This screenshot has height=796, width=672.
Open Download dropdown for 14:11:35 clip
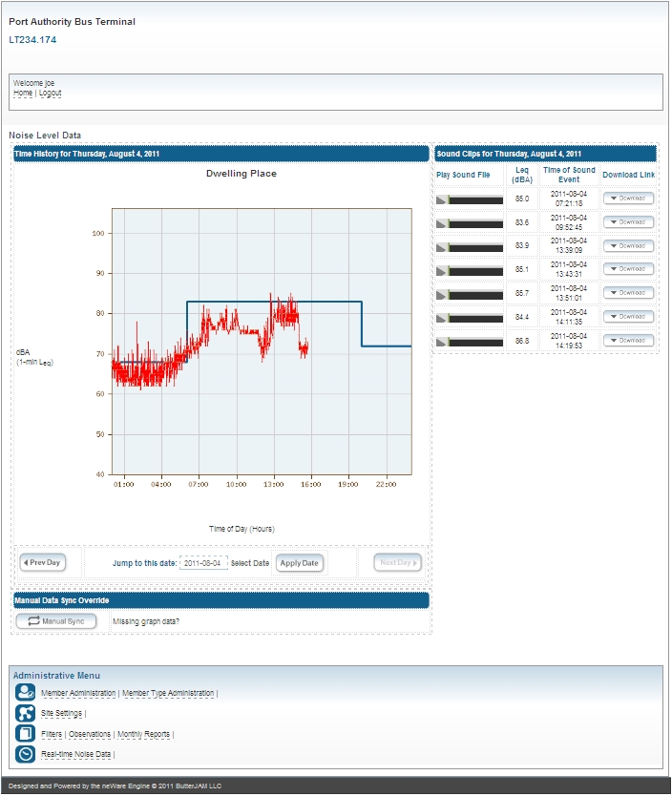click(x=628, y=317)
